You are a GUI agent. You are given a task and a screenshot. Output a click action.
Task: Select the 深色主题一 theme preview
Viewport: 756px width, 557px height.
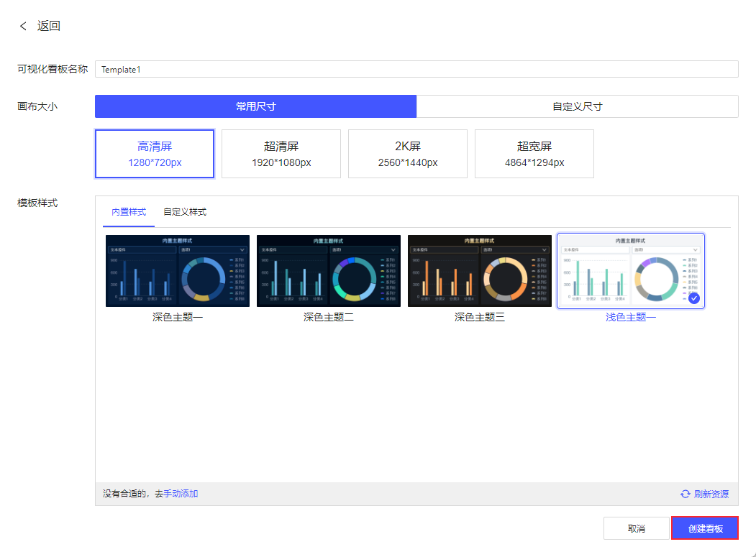click(x=177, y=271)
